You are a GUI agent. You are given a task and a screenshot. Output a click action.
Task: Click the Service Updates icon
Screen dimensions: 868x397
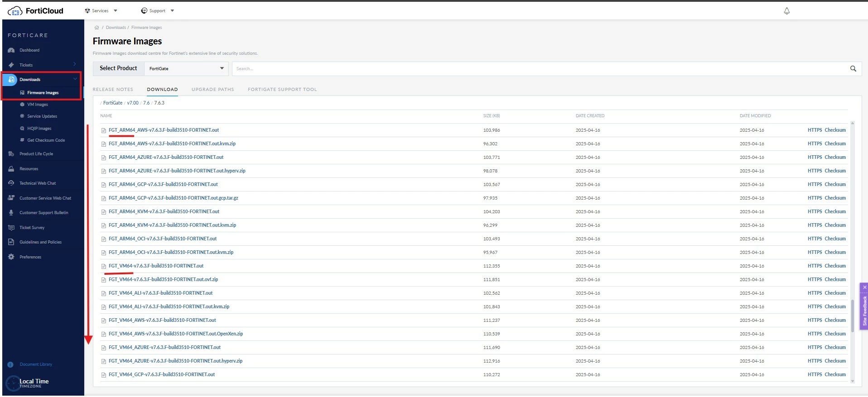[22, 116]
